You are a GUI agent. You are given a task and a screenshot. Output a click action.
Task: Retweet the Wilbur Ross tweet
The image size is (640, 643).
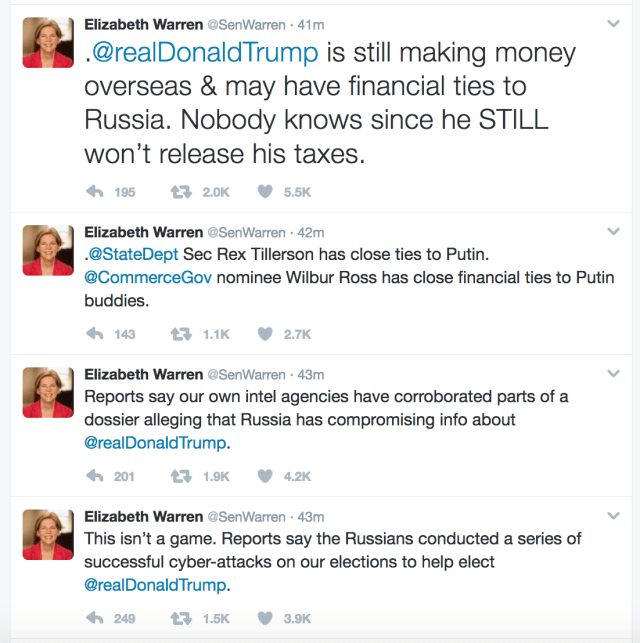[x=183, y=334]
